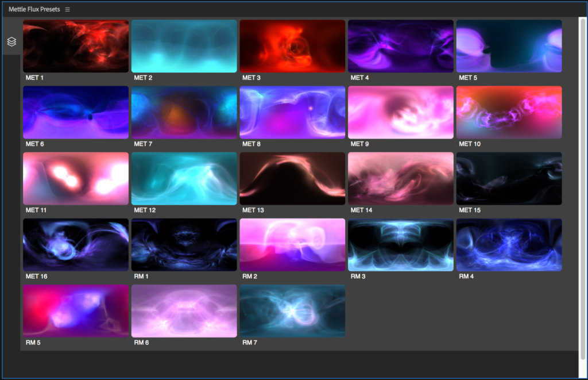Choose the RM 3 blue fractal preset
This screenshot has height=380, width=588.
[400, 244]
